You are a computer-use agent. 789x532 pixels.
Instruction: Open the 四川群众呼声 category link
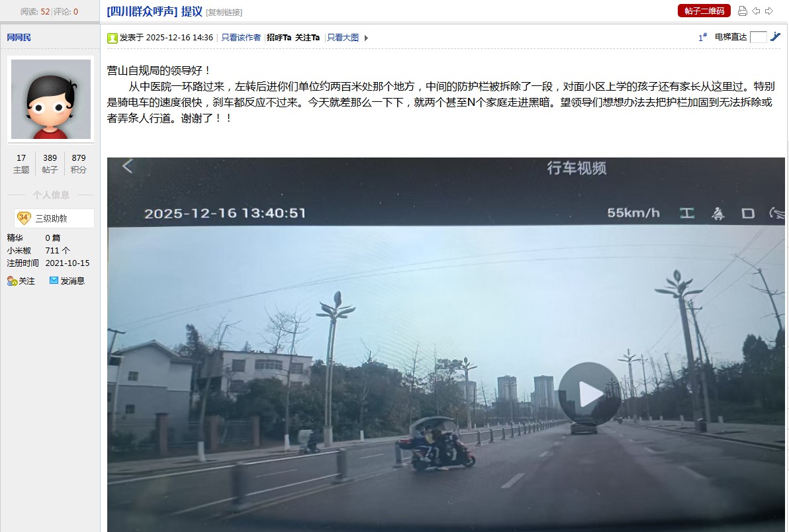tap(142, 11)
